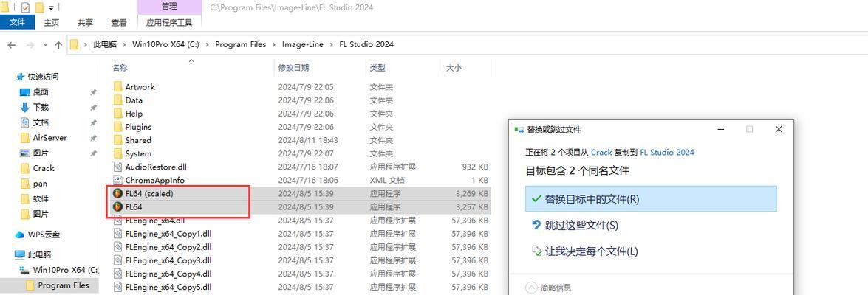Click properties checkmark icon in title bar
The height and width of the screenshot is (295, 868).
coord(25,7)
